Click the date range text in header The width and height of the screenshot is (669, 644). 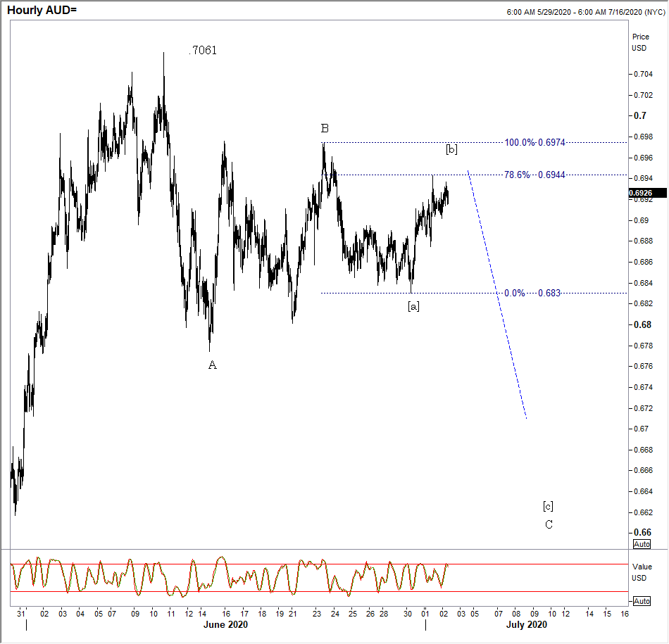[585, 12]
